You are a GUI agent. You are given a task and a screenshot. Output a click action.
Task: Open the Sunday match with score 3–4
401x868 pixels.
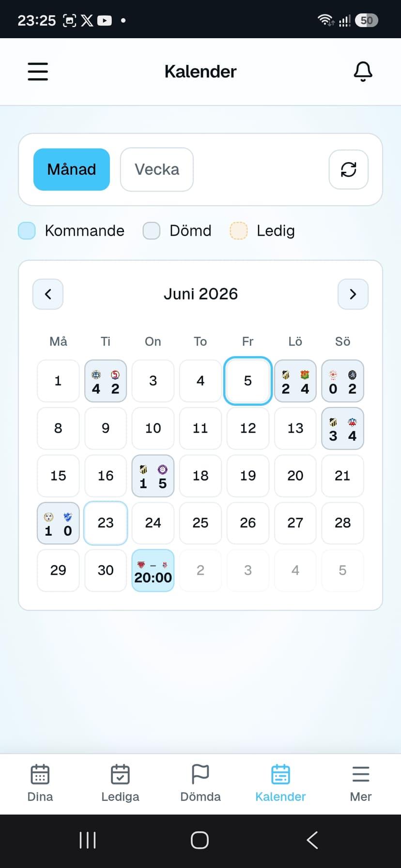pyautogui.click(x=343, y=428)
